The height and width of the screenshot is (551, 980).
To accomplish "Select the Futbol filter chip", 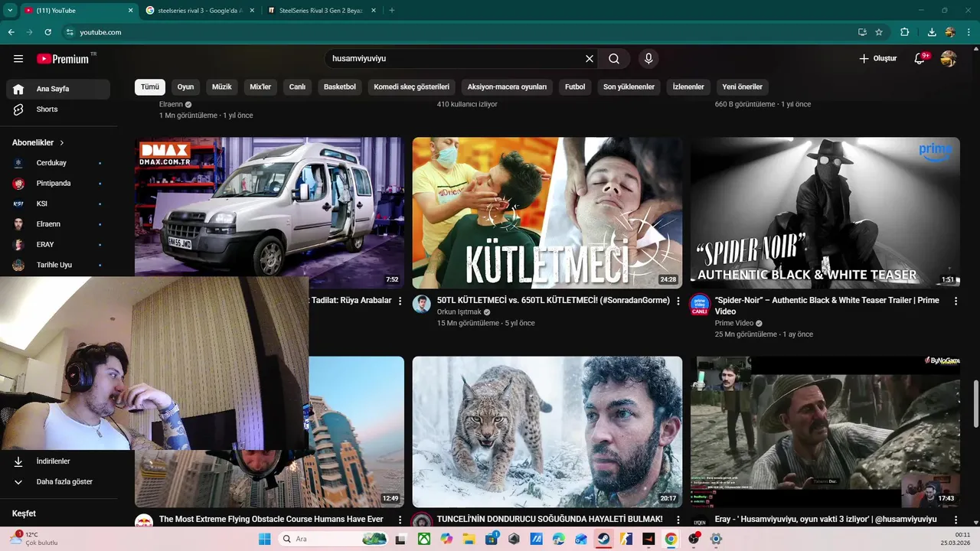I will tap(575, 87).
